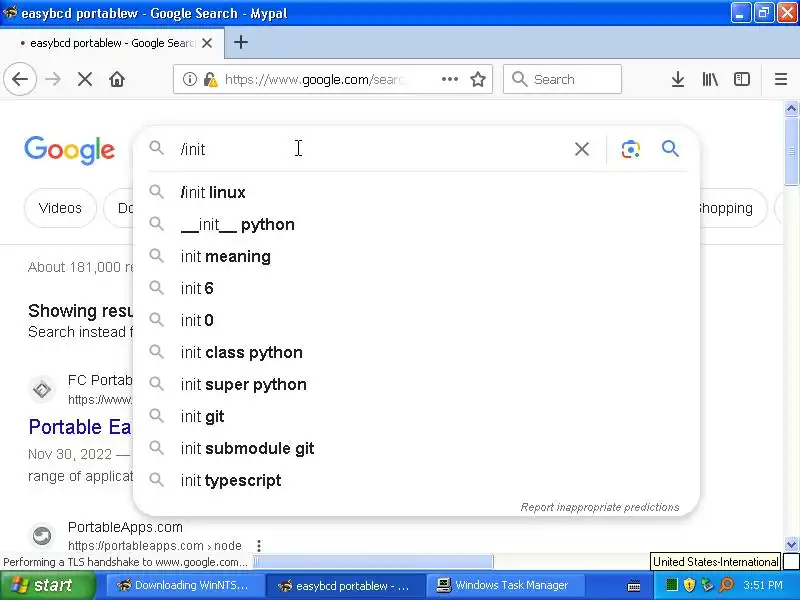The image size is (800, 600).
Task: Open the browser home page
Action: [117, 79]
